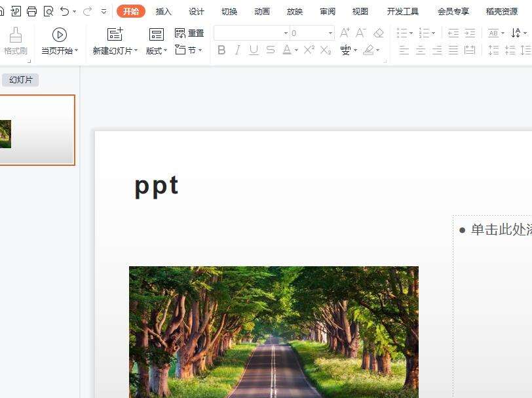Apply the font color A button
Image resolution: width=532 pixels, height=398 pixels.
pyautogui.click(x=287, y=50)
